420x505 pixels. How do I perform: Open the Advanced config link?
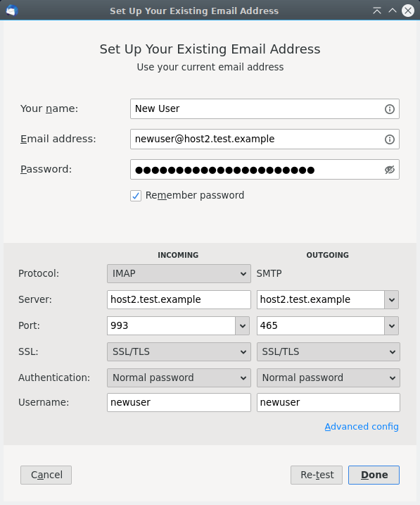click(362, 426)
